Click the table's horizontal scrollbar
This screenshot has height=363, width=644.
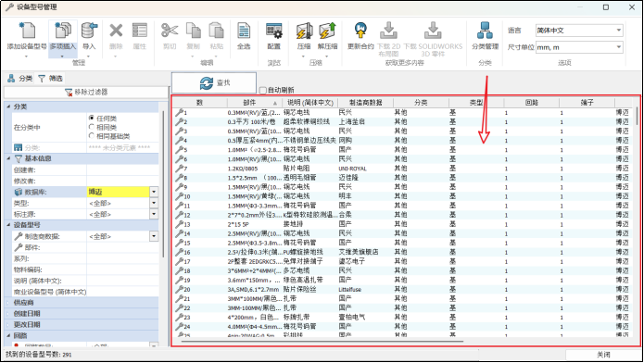click(322, 341)
